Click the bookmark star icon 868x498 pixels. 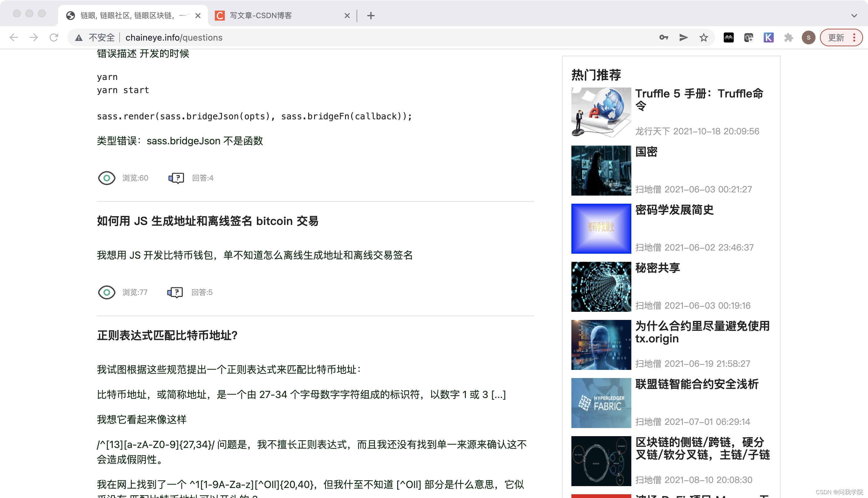click(703, 37)
